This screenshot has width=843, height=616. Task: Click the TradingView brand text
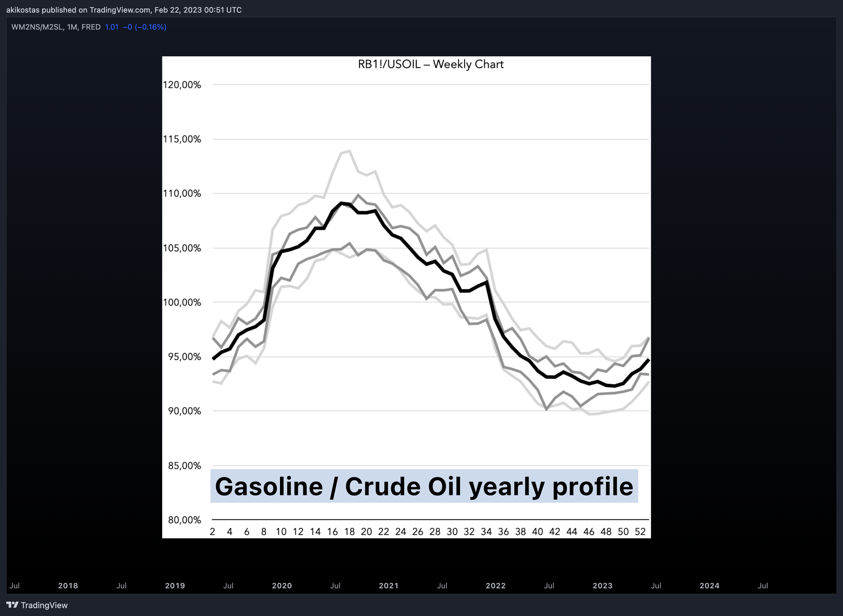[x=44, y=605]
